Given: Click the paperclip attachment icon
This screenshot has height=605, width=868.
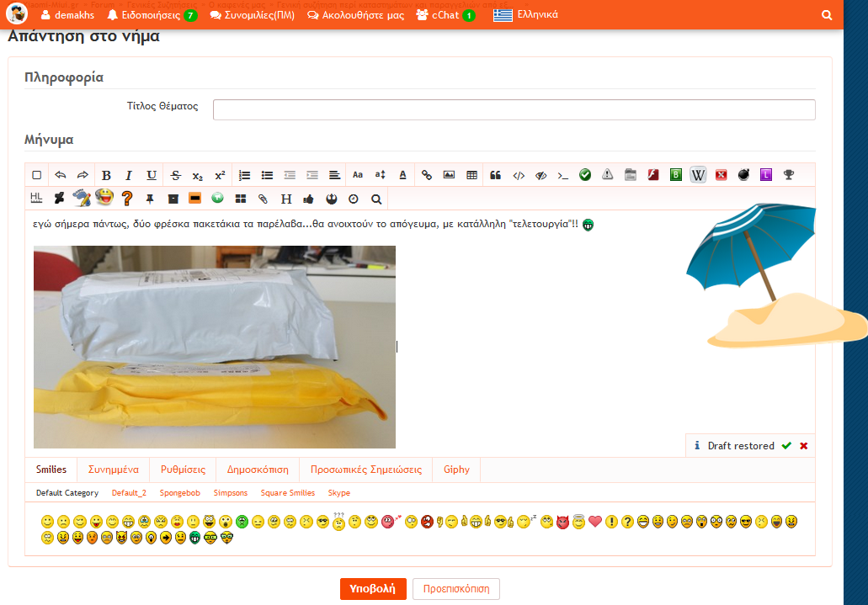Looking at the screenshot, I should (263, 199).
